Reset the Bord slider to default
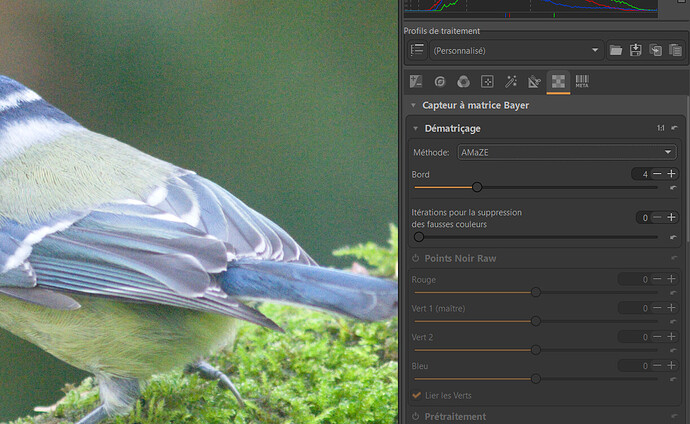Screen dimensions: 690x424 pos(673,187)
